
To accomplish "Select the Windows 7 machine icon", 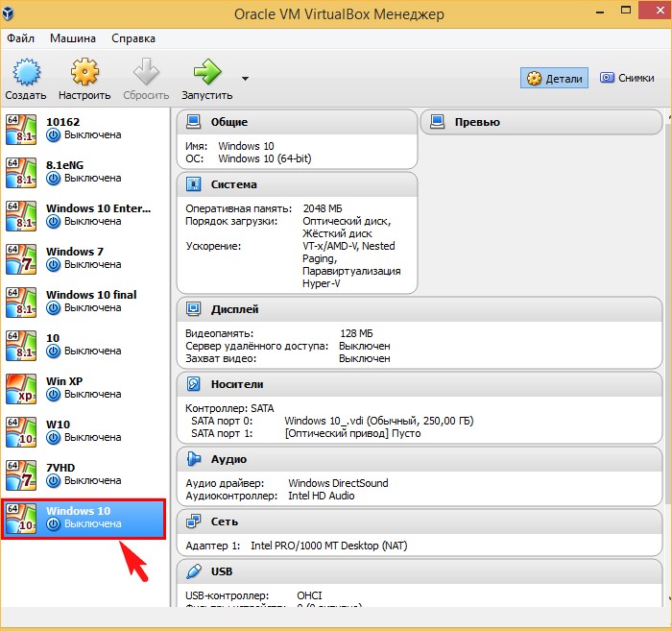I will pos(21,259).
